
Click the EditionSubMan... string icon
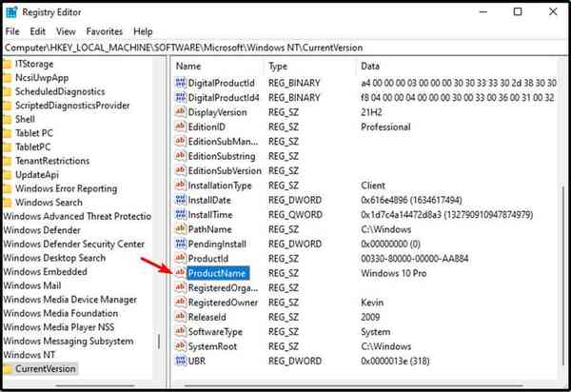pos(181,141)
